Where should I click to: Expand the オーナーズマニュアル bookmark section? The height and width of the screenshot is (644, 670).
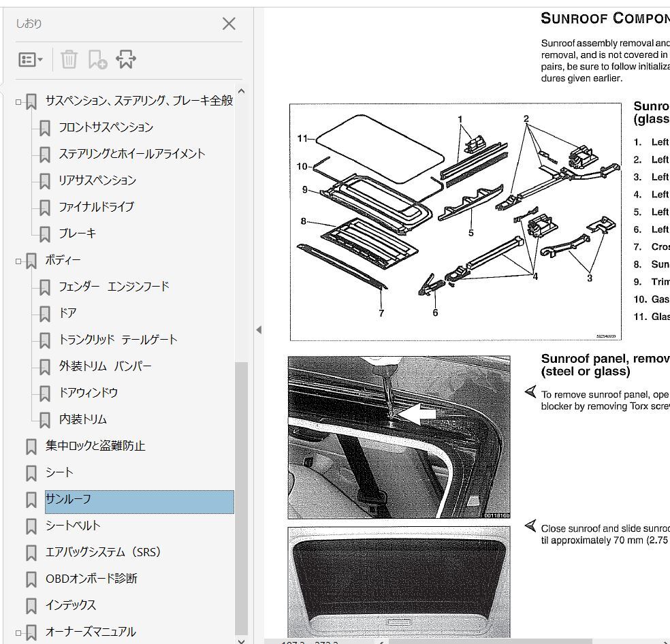[x=18, y=632]
